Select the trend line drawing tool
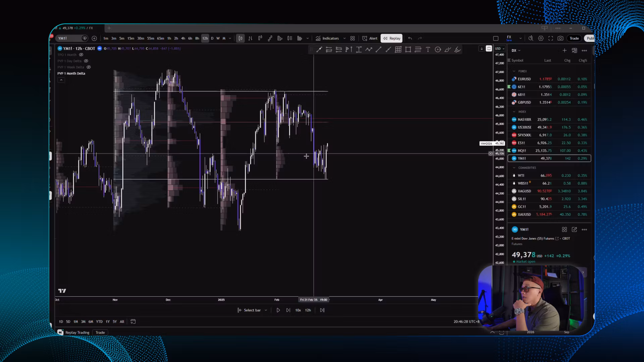The width and height of the screenshot is (644, 362). pos(378,50)
